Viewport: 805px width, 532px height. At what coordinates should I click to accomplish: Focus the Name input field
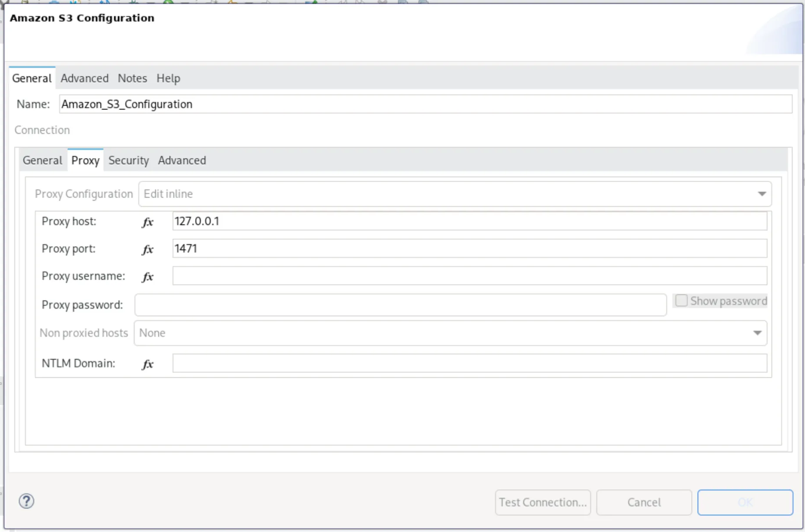426,104
